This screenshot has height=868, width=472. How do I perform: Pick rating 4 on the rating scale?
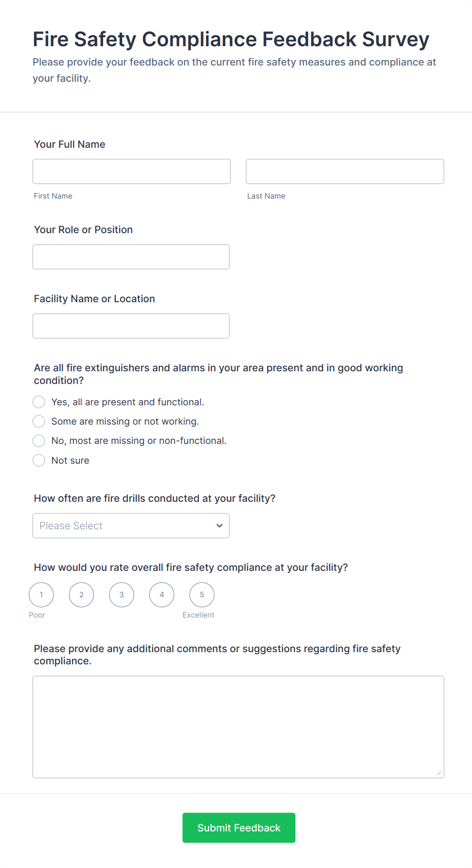point(161,594)
